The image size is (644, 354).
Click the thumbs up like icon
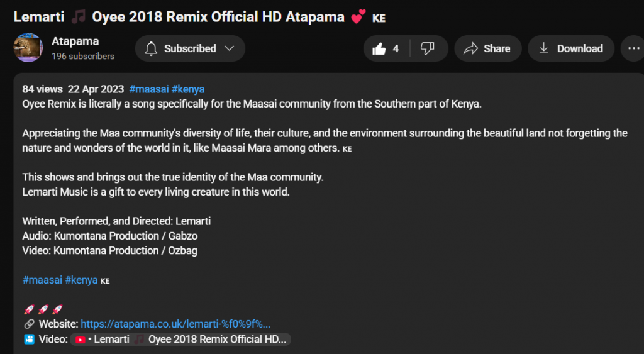tap(379, 49)
